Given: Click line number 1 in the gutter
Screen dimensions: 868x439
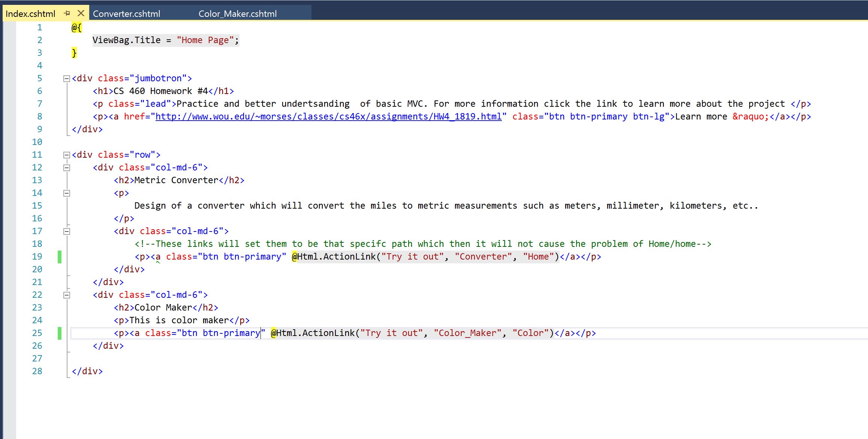Looking at the screenshot, I should point(39,27).
